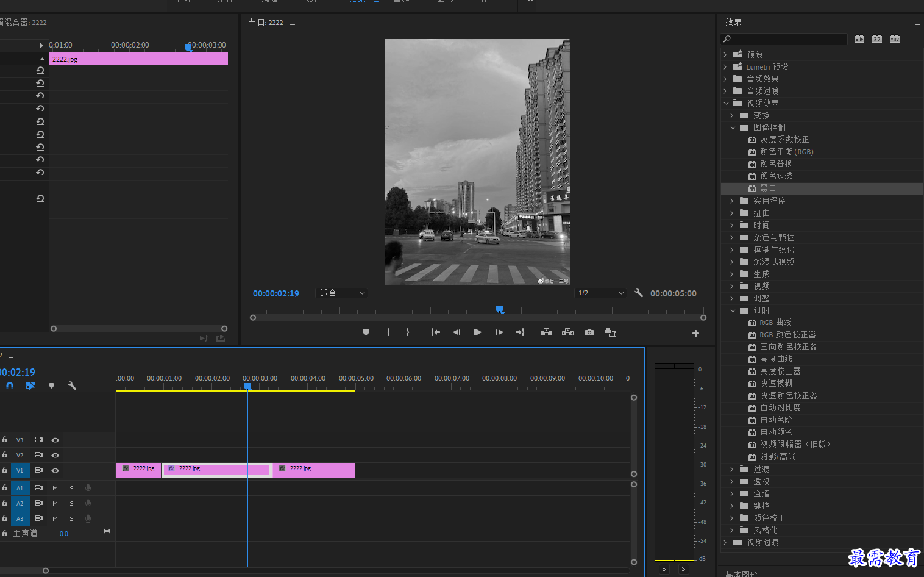Open timeline display settings wrench
This screenshot has height=577, width=924.
(x=72, y=385)
